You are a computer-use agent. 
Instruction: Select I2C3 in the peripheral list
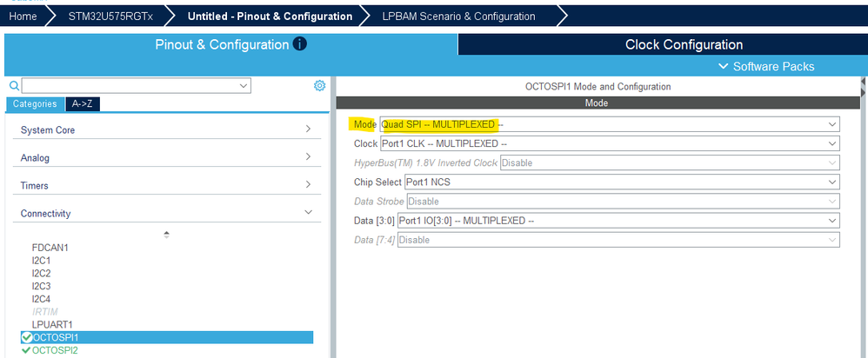coord(42,286)
